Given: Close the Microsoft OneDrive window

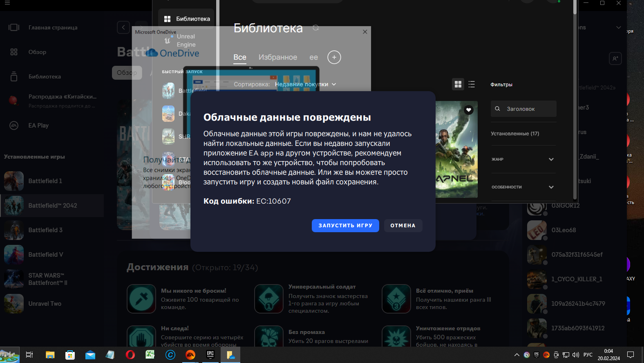Looking at the screenshot, I should click(x=365, y=32).
